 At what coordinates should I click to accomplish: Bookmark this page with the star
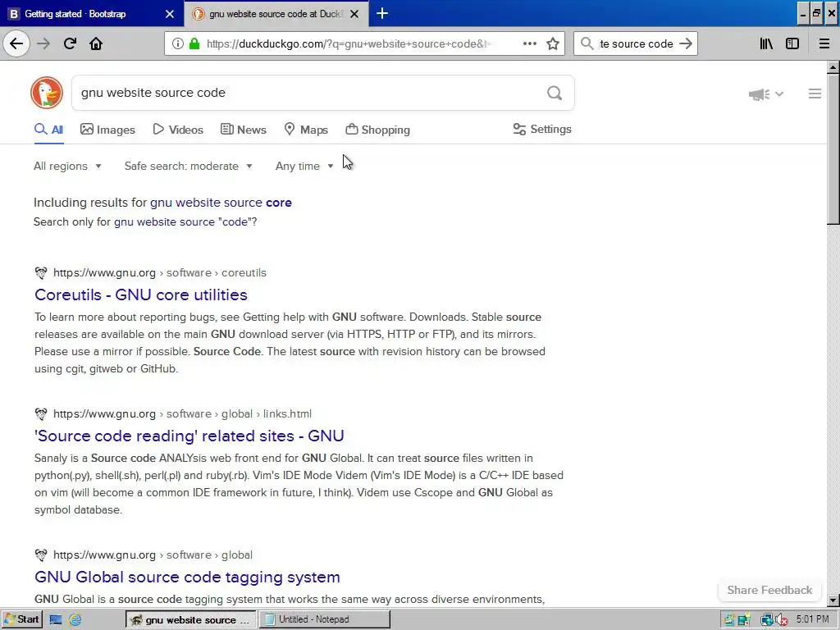tap(553, 43)
